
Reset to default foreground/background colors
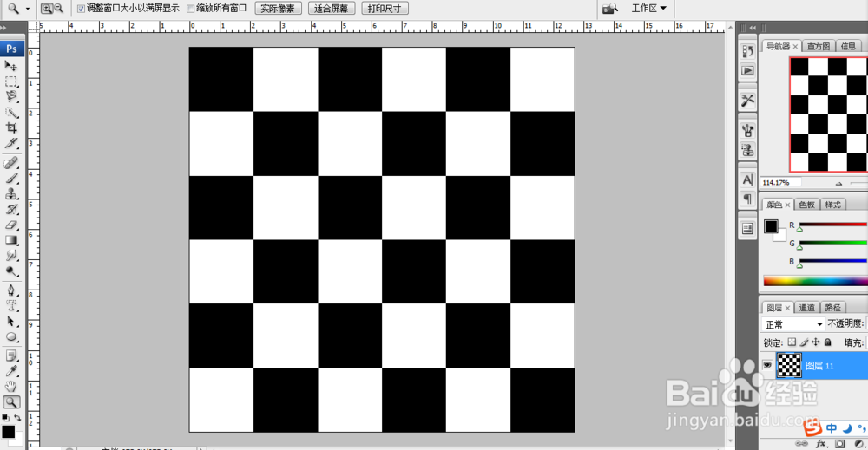point(5,417)
